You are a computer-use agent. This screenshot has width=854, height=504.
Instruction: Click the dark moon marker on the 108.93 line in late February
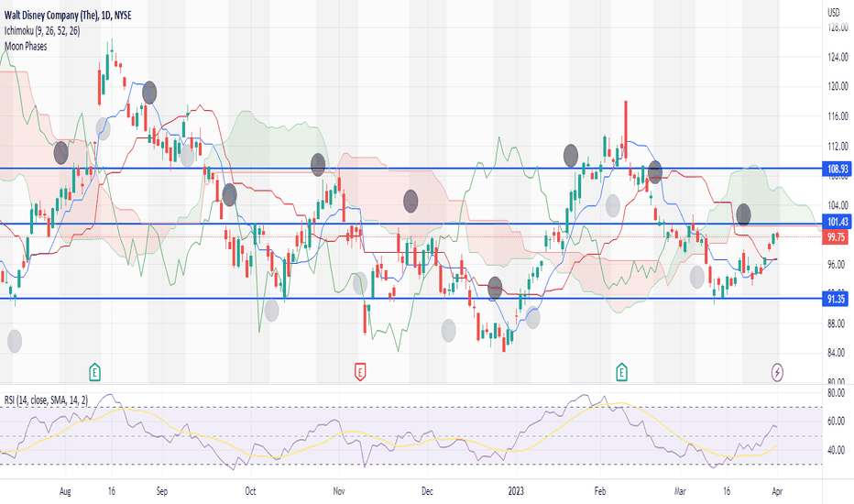[x=654, y=172]
